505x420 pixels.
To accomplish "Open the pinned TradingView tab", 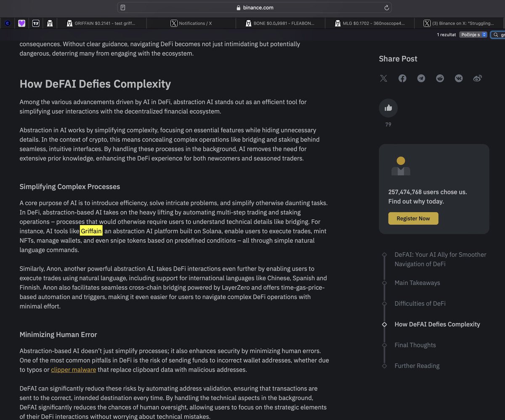I will tap(36, 24).
